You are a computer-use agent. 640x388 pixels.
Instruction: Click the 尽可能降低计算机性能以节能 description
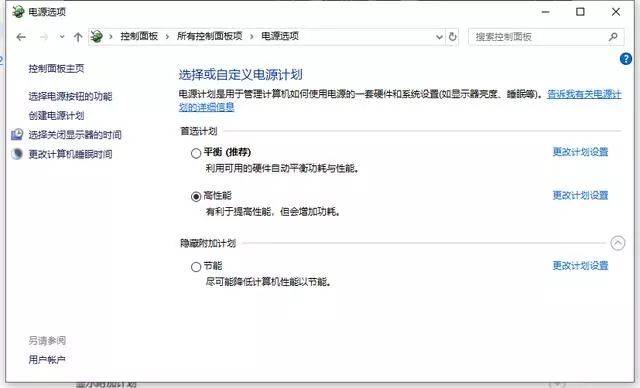tap(268, 282)
